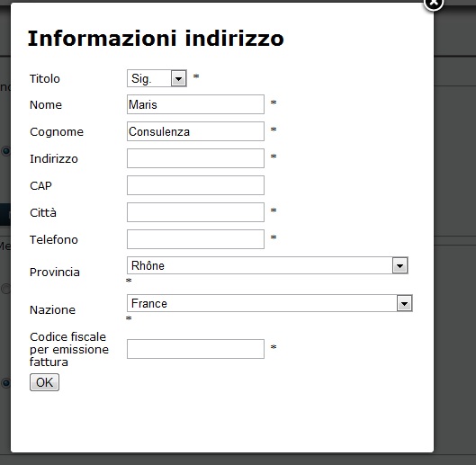
Task: Open the Titolo dropdown showing Sig.
Action: tap(157, 78)
